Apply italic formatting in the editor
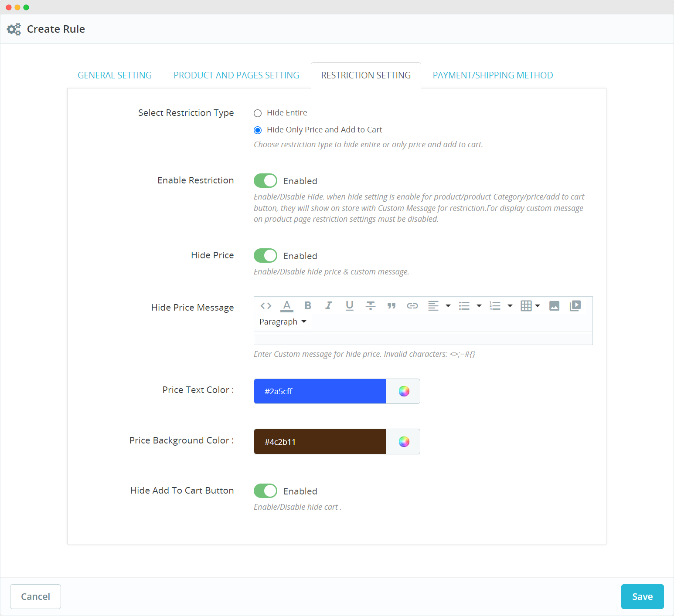This screenshot has width=674, height=616. 329,306
